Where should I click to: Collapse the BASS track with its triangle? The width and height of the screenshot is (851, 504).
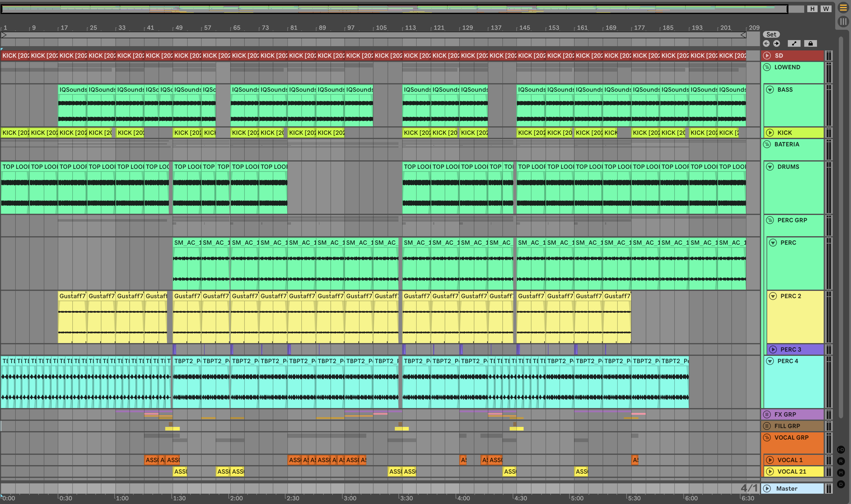tap(770, 90)
